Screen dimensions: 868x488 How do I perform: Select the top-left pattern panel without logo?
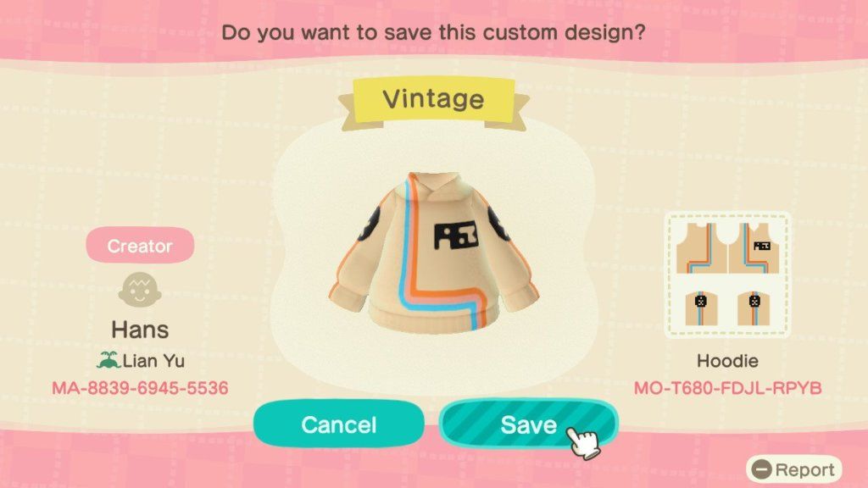coord(702,248)
